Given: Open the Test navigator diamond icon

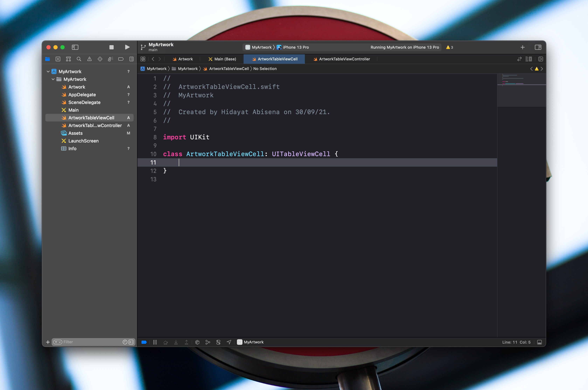Looking at the screenshot, I should click(x=100, y=59).
